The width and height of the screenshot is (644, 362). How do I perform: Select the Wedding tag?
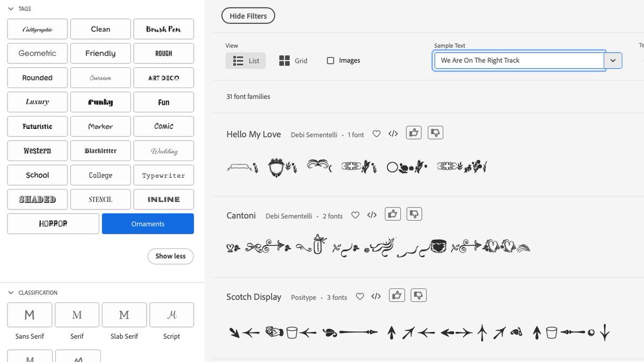(x=164, y=151)
